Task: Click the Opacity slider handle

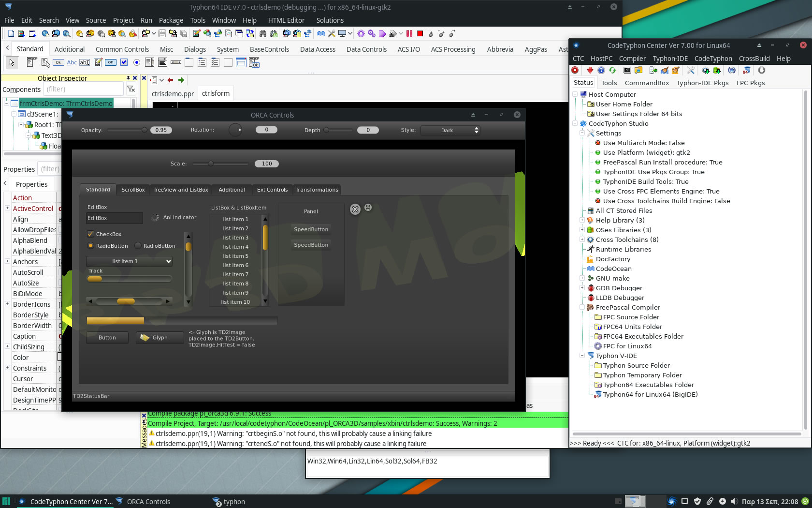Action: coord(144,130)
